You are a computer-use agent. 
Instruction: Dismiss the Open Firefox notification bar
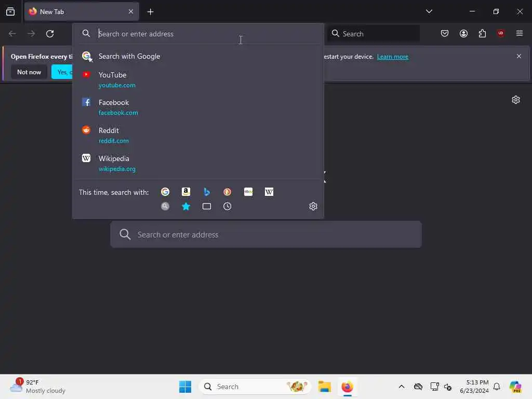click(519, 56)
